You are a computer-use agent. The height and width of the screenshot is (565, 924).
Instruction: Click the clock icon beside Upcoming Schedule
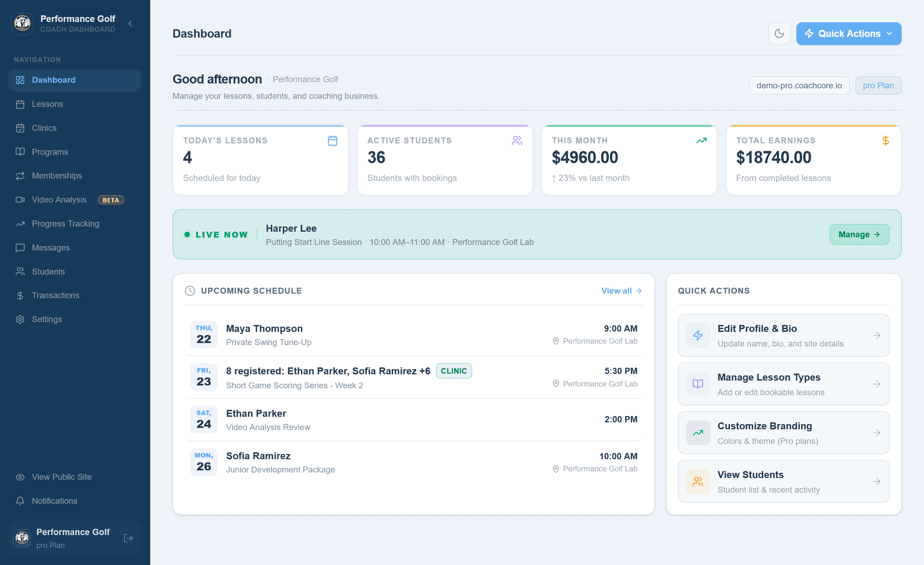(x=190, y=291)
